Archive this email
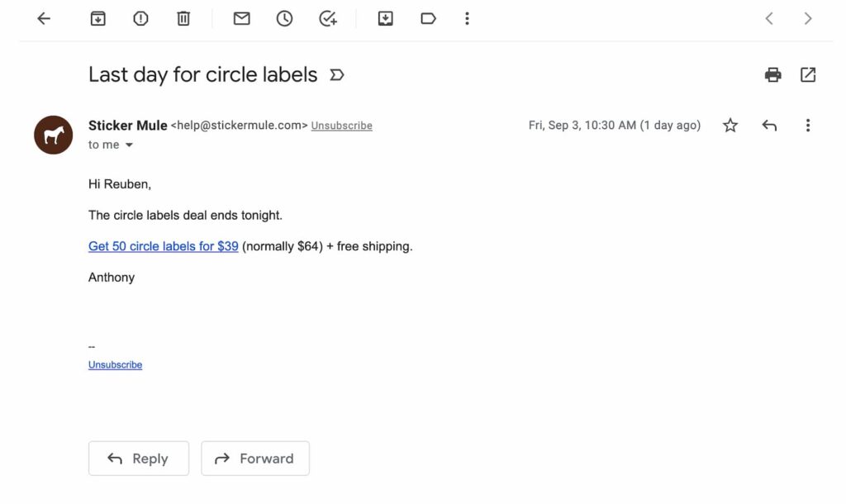Screen dimensions: 846x504 tap(97, 18)
